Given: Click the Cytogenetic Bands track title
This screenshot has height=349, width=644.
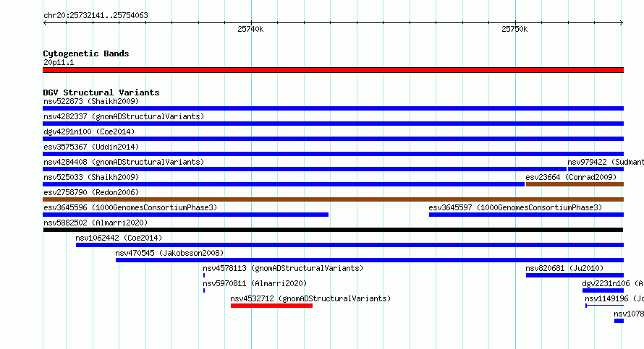Looking at the screenshot, I should [x=86, y=53].
